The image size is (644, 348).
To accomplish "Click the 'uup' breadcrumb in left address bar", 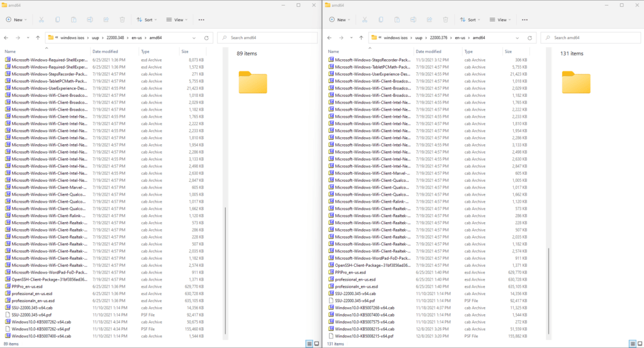I will (96, 38).
